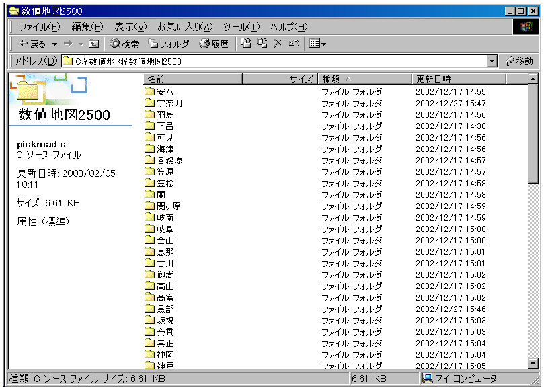544x392 pixels.
Task: Click the 2002/12/27 15:46 date cell
Action: tap(451, 309)
